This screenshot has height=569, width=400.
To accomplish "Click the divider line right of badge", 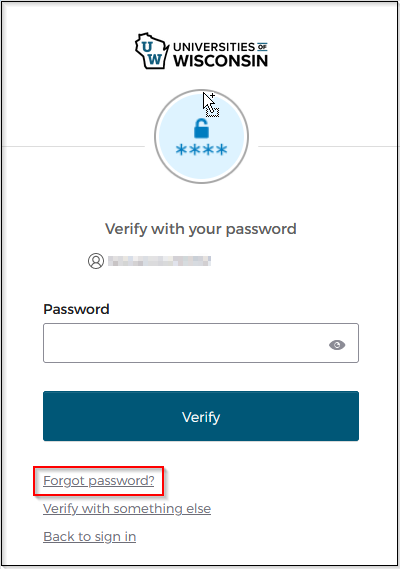I will tap(327, 147).
